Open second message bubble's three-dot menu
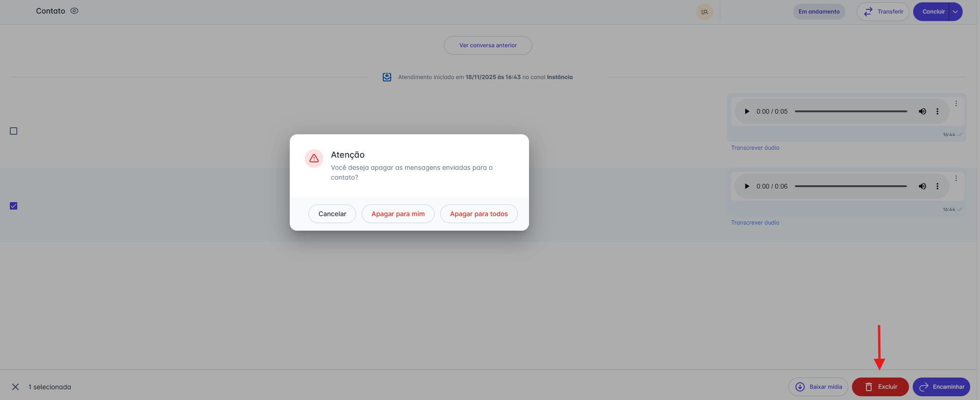 (x=956, y=178)
